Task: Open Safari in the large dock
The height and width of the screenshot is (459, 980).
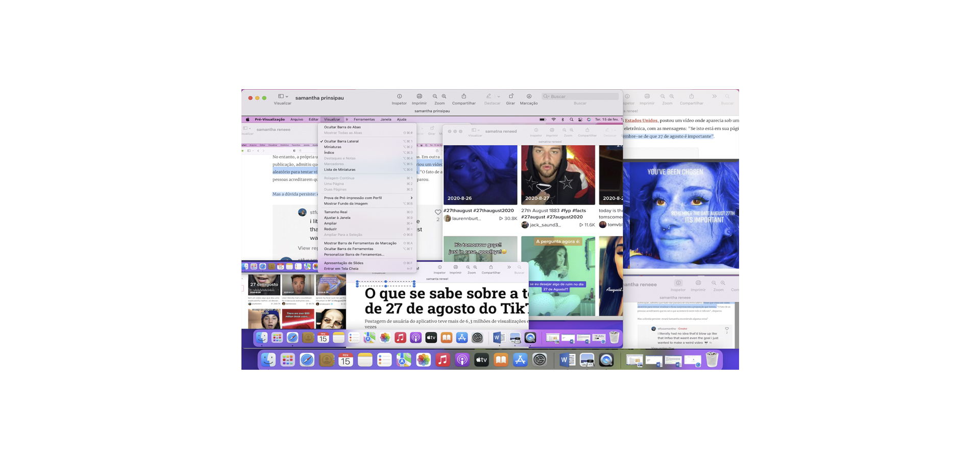Action: 307,360
